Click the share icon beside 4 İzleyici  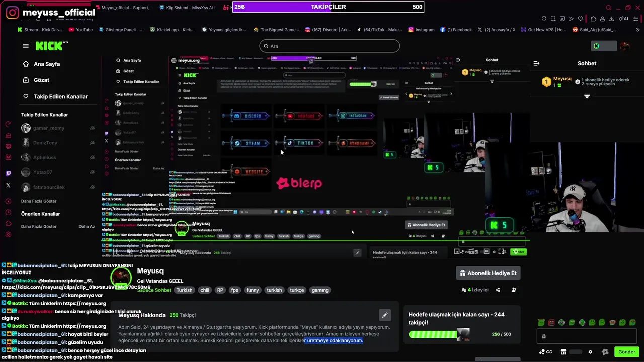[x=498, y=290]
